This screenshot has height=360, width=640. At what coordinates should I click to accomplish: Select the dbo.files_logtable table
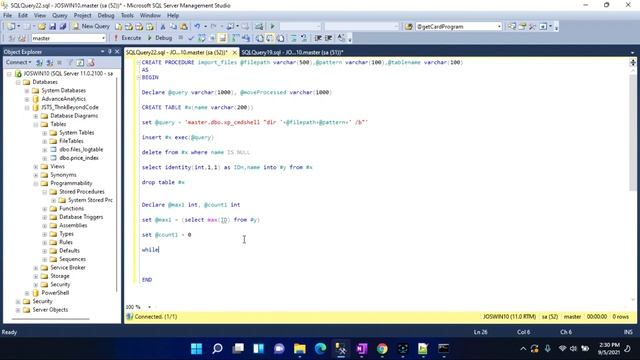pyautogui.click(x=81, y=149)
